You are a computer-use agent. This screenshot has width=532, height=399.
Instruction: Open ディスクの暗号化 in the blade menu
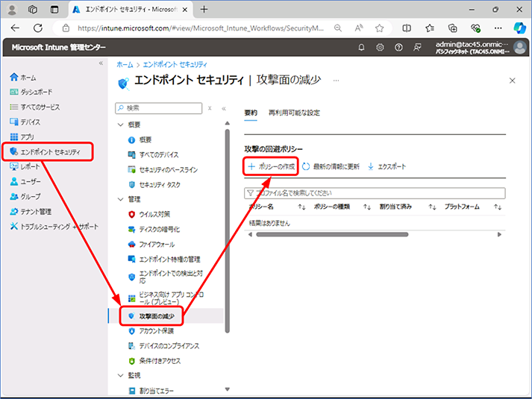tap(154, 230)
